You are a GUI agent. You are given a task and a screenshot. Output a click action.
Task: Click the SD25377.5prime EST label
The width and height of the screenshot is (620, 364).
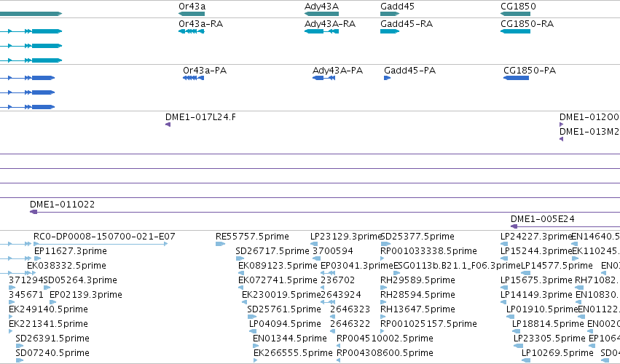[x=417, y=237]
